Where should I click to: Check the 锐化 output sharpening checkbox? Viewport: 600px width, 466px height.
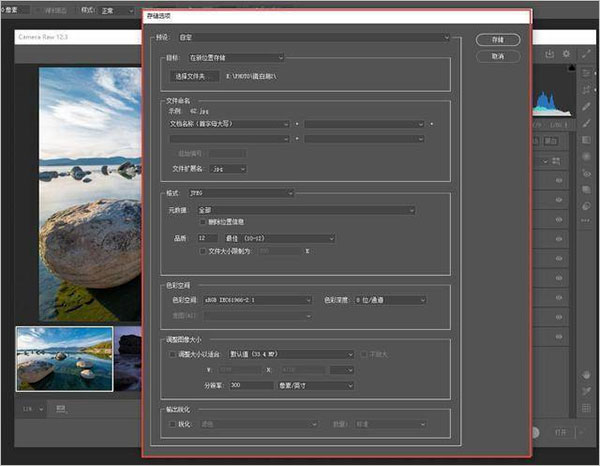click(x=172, y=424)
